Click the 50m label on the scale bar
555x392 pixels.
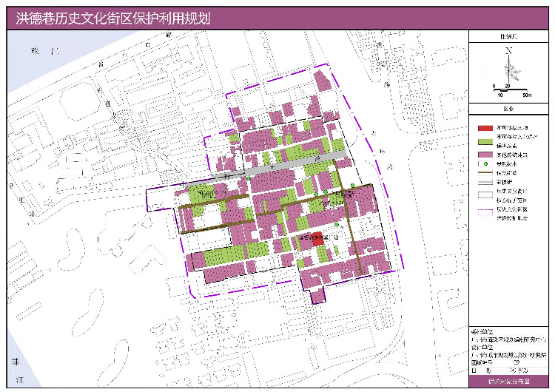click(x=526, y=95)
